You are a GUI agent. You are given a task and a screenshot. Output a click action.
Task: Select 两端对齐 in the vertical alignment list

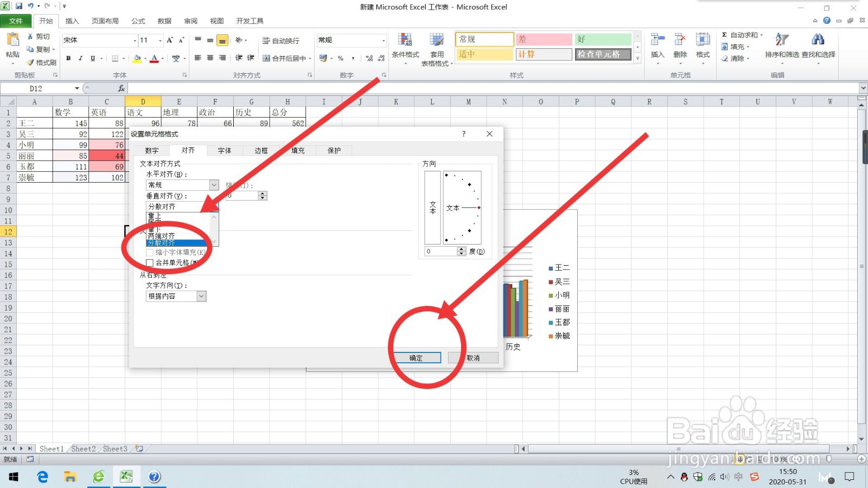pos(162,236)
